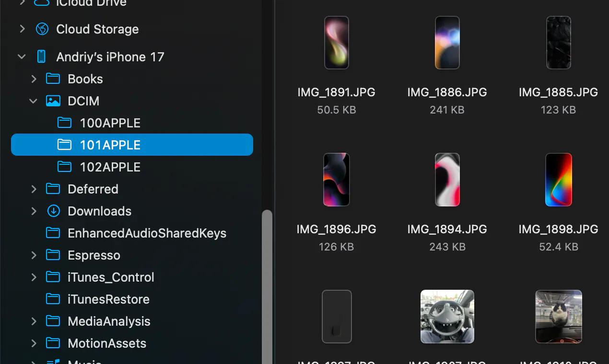Select the DCIM folder label
Screen dimensions: 609x364
click(x=83, y=101)
